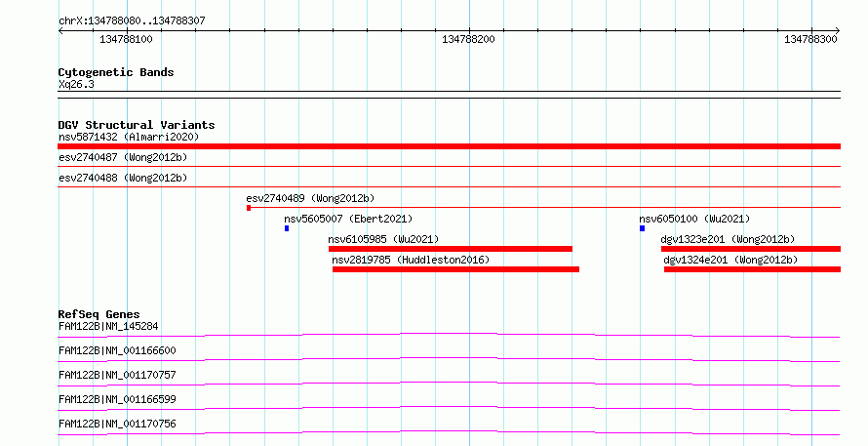Image resolution: width=868 pixels, height=446 pixels.
Task: Open gene FAM122B|NM_001170756
Action: [117, 424]
